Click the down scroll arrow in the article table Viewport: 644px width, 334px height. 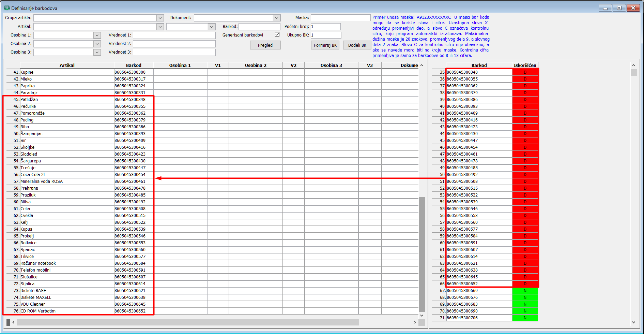(x=422, y=316)
